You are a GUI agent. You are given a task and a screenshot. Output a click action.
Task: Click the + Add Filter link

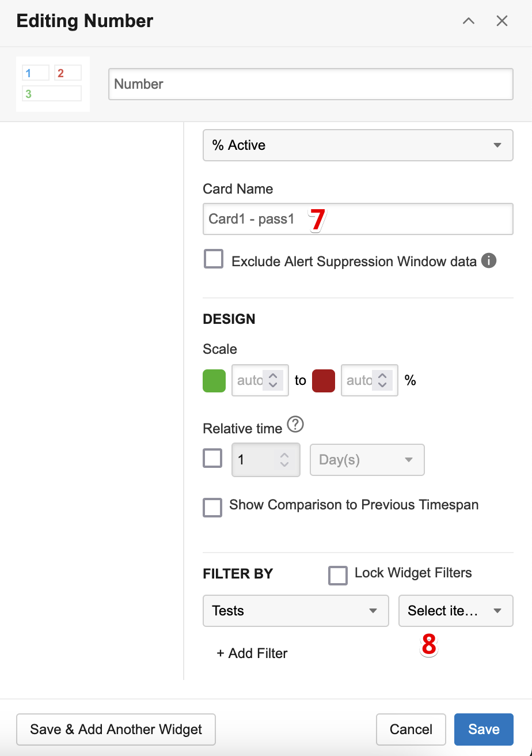tap(252, 653)
